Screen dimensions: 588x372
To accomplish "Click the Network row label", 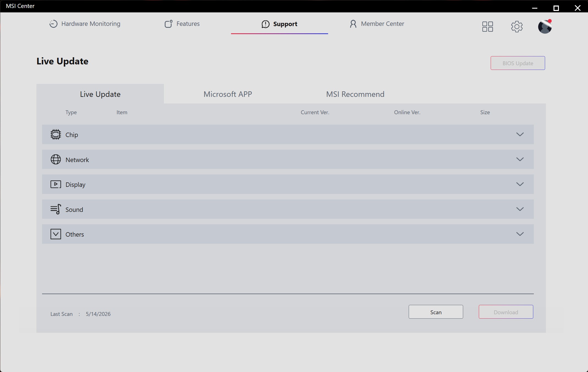I will pyautogui.click(x=77, y=160).
